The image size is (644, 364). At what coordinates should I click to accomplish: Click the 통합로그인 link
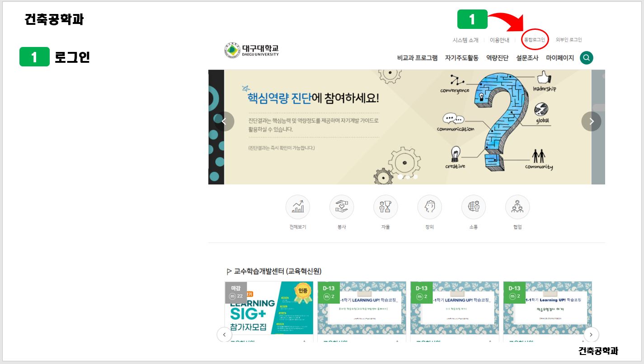[x=534, y=40]
